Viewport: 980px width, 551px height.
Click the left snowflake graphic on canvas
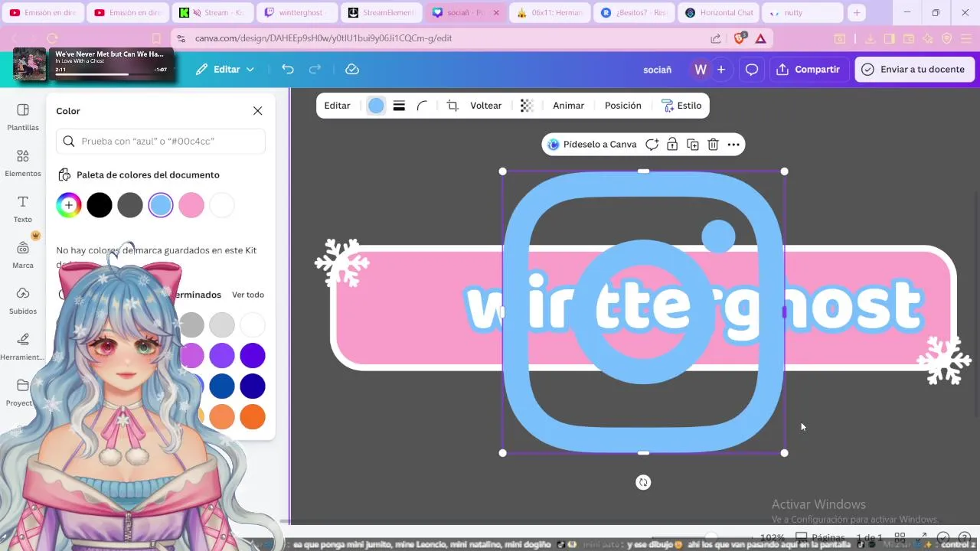341,262
